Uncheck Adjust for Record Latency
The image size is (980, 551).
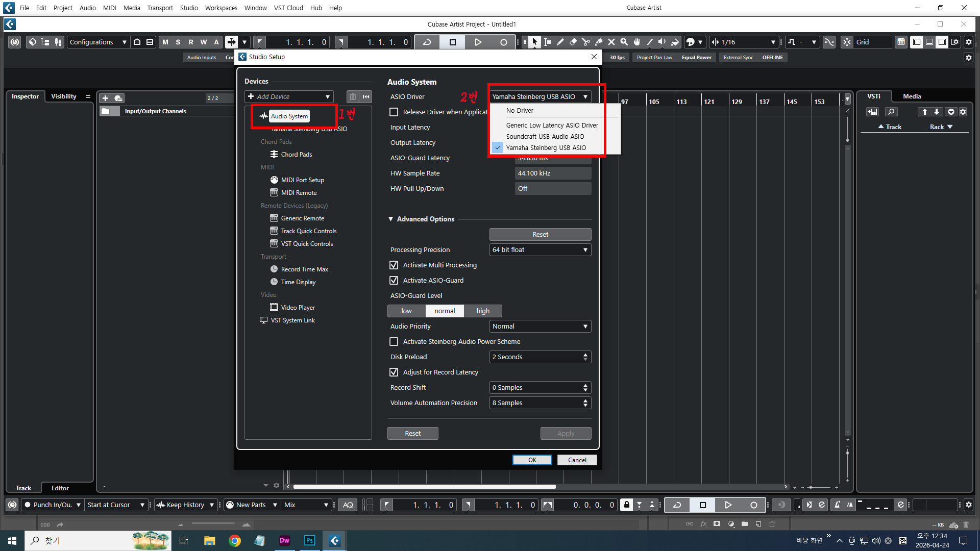pyautogui.click(x=394, y=372)
